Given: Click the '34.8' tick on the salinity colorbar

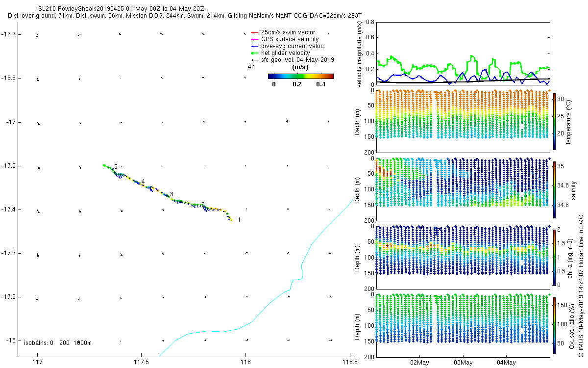Looking at the screenshot, I should 563,185.
